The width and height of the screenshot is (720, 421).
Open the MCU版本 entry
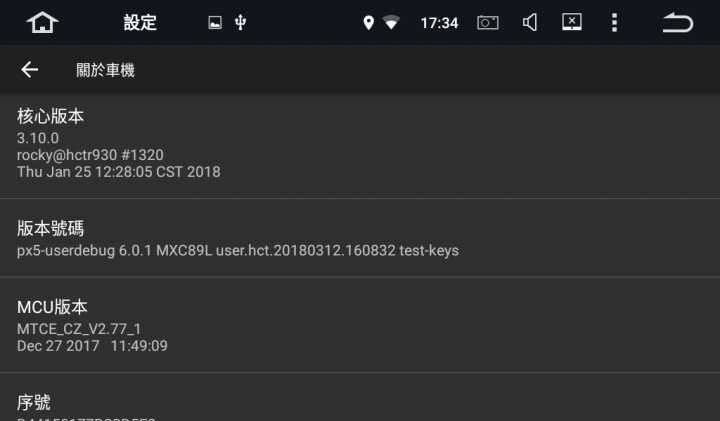point(360,325)
